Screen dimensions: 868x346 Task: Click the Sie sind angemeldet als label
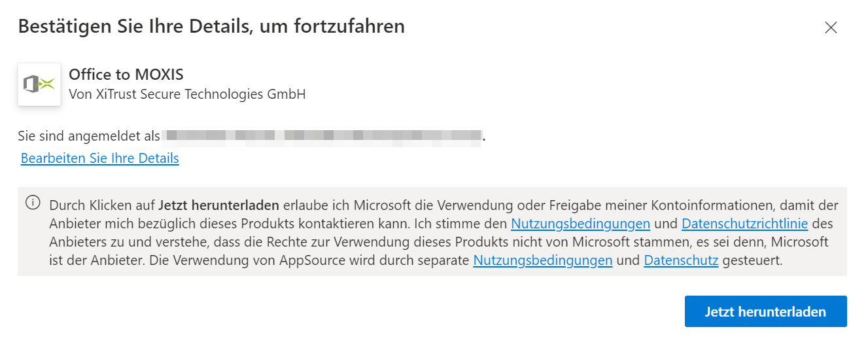point(89,136)
